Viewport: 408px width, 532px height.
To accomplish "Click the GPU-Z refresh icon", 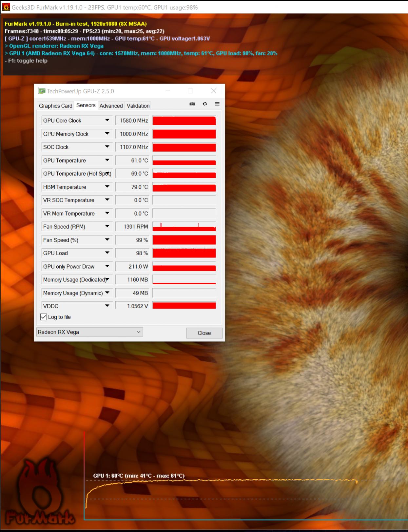I will (205, 104).
